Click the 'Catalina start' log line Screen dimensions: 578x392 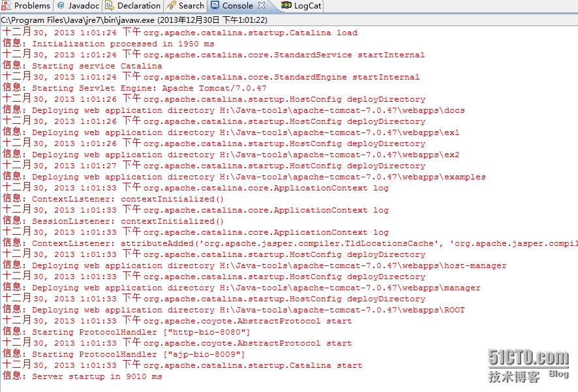point(183,365)
